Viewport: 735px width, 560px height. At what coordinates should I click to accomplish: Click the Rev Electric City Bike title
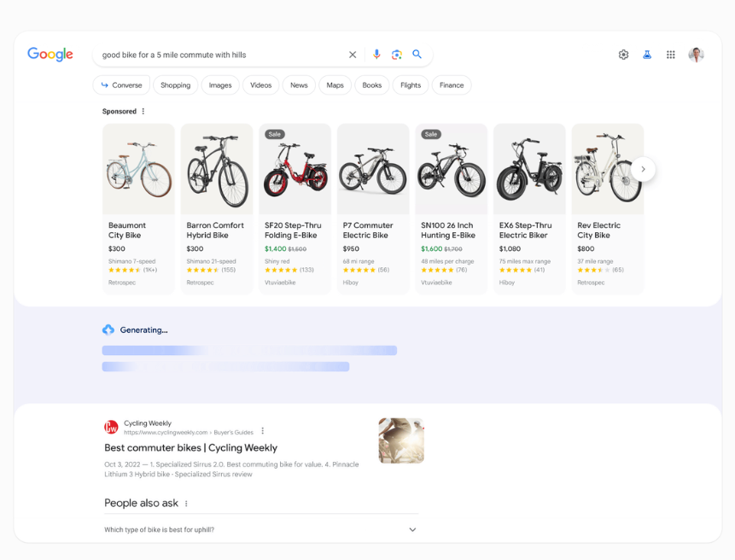tap(598, 230)
